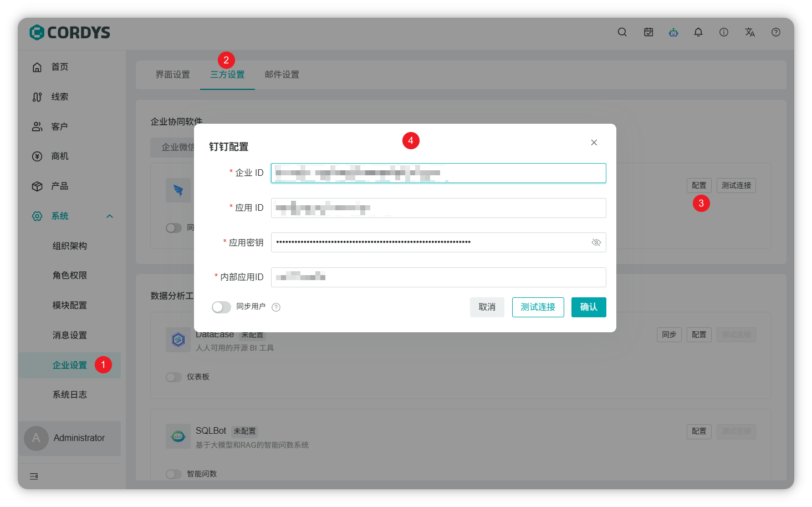
Task: Switch language via the translate icon
Action: point(750,32)
